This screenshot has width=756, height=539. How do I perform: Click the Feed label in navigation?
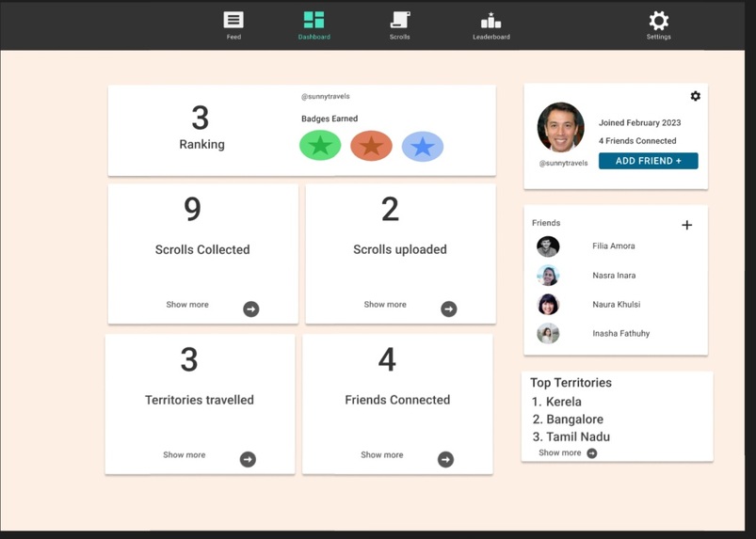(233, 37)
